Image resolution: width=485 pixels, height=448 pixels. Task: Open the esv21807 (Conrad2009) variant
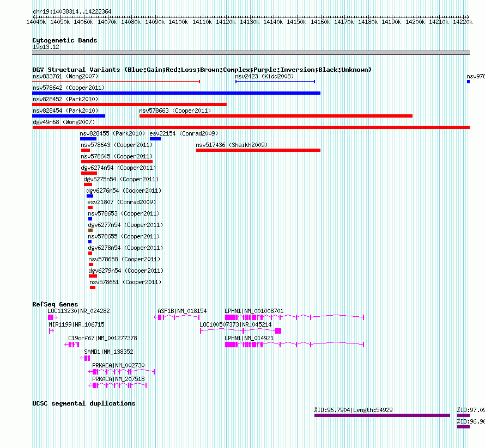90,207
